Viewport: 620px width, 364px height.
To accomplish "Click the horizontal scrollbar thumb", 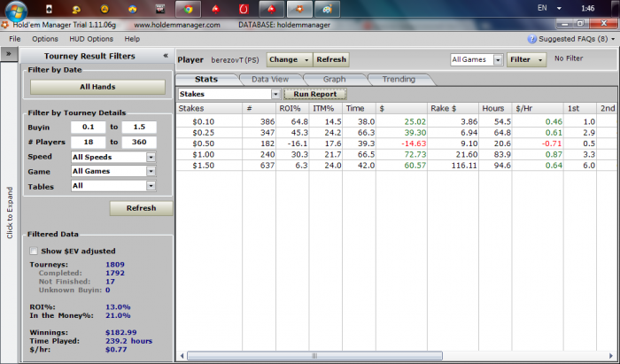I will tap(314, 356).
